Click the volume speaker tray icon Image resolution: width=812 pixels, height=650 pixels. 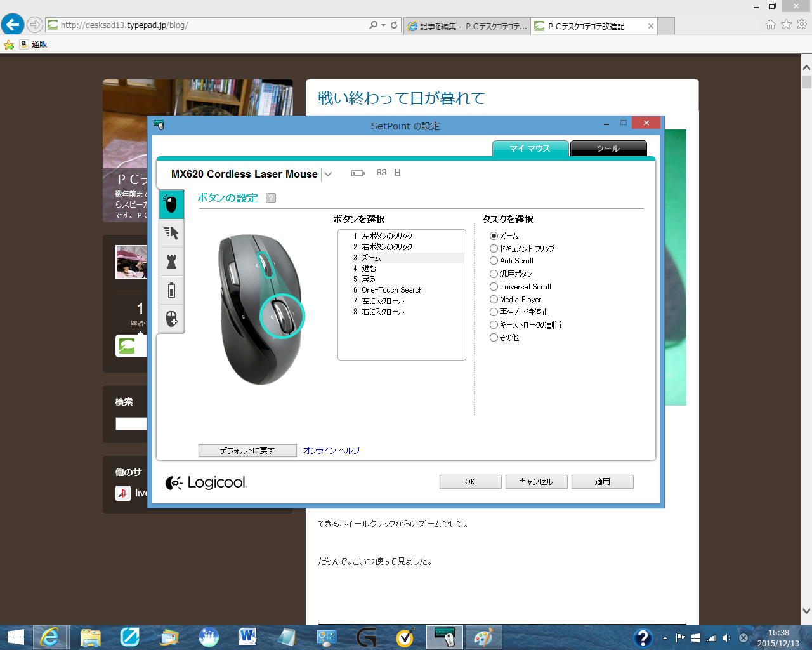[726, 638]
